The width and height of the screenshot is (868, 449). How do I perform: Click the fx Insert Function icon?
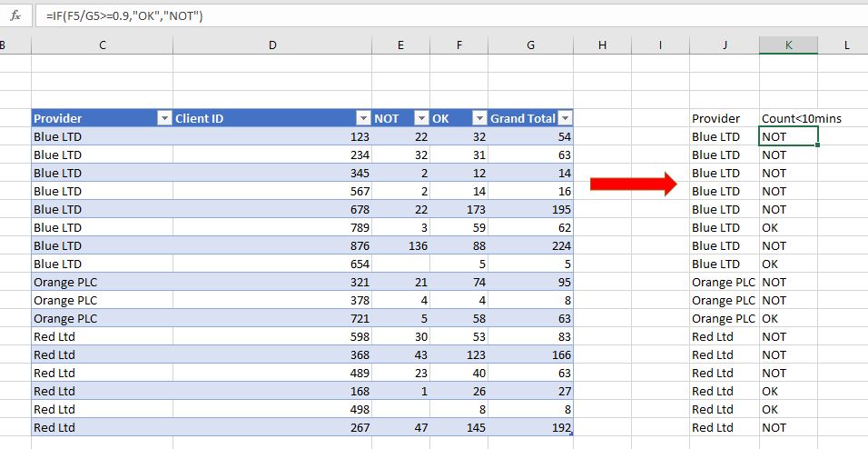(x=15, y=16)
